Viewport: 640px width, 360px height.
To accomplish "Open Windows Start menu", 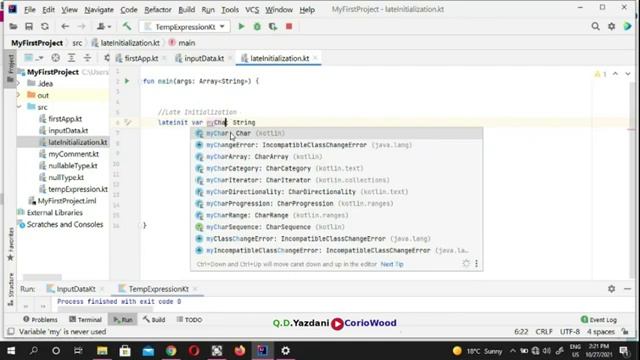I will [11, 351].
